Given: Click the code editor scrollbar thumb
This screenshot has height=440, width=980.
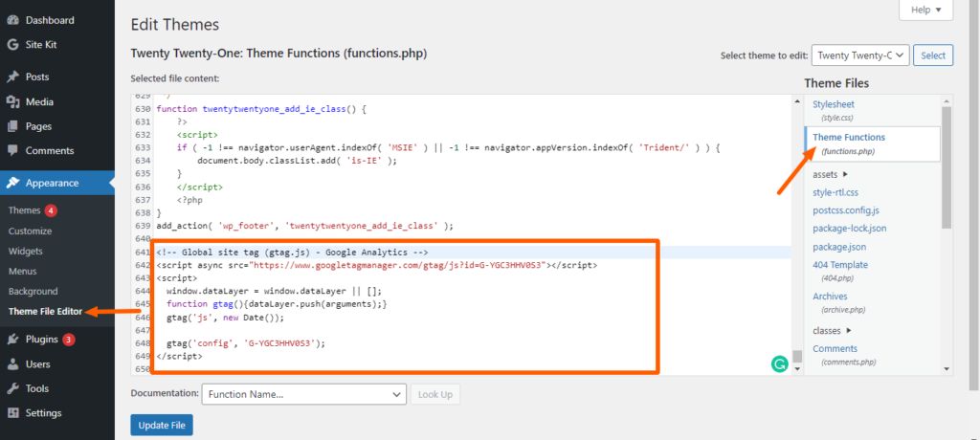Looking at the screenshot, I should pos(797,356).
